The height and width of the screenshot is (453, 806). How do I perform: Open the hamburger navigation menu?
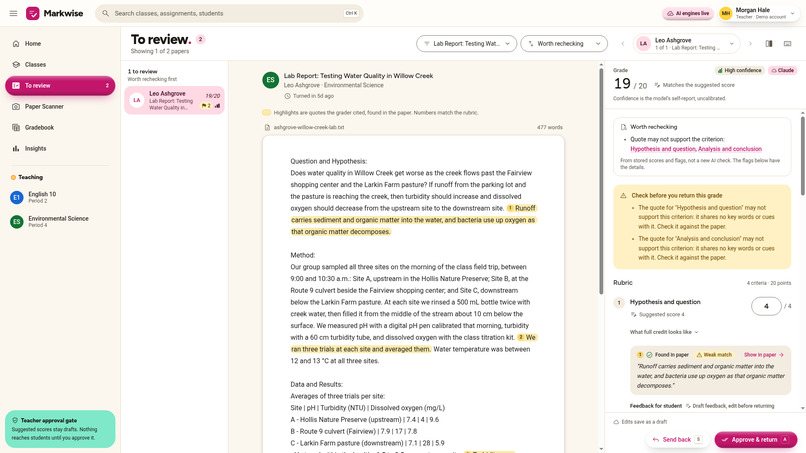point(13,13)
